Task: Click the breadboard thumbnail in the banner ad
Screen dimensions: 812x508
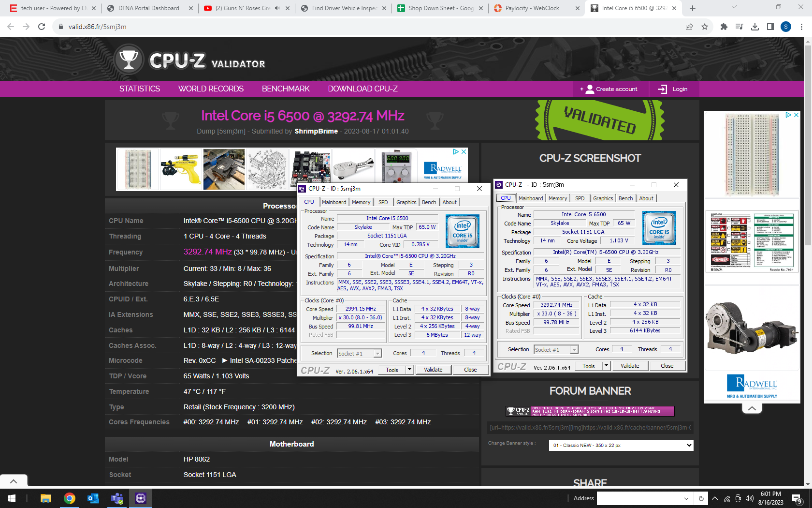Action: coord(138,169)
